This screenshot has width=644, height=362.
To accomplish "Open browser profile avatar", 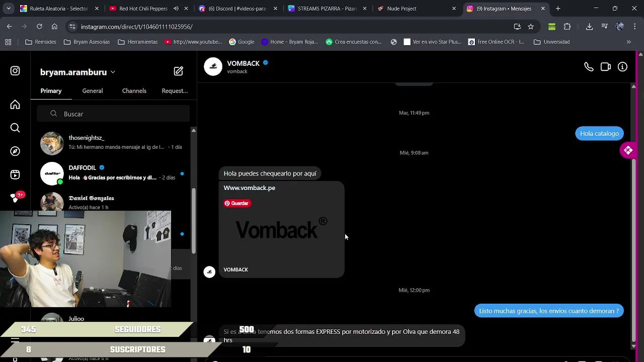I will 620,27.
